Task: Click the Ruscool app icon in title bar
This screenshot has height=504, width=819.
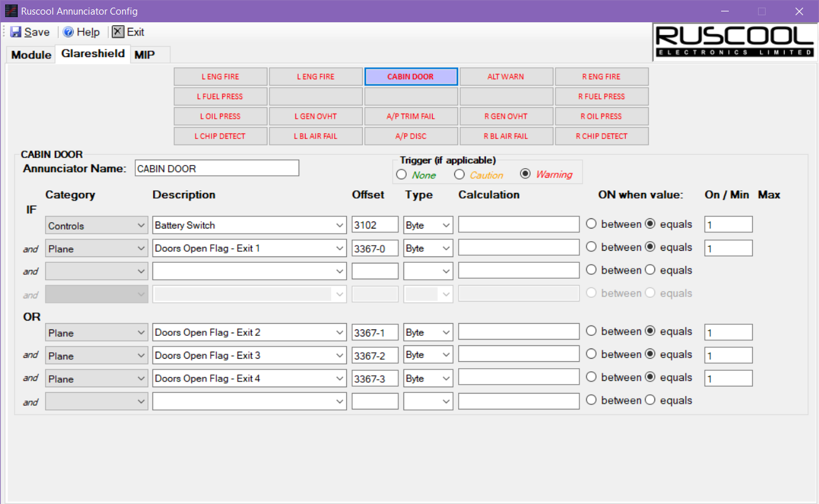Action: click(x=11, y=11)
